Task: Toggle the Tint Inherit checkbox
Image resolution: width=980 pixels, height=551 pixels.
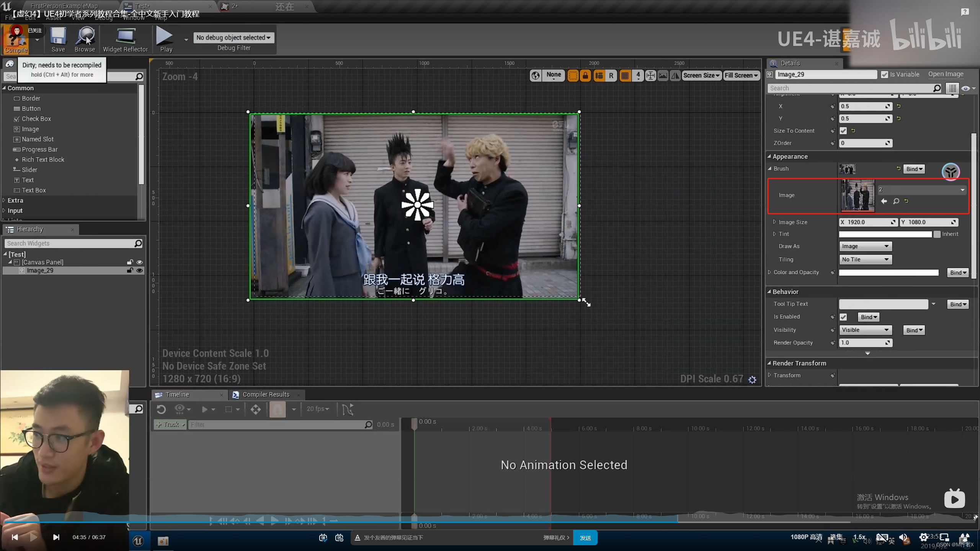Action: point(937,234)
